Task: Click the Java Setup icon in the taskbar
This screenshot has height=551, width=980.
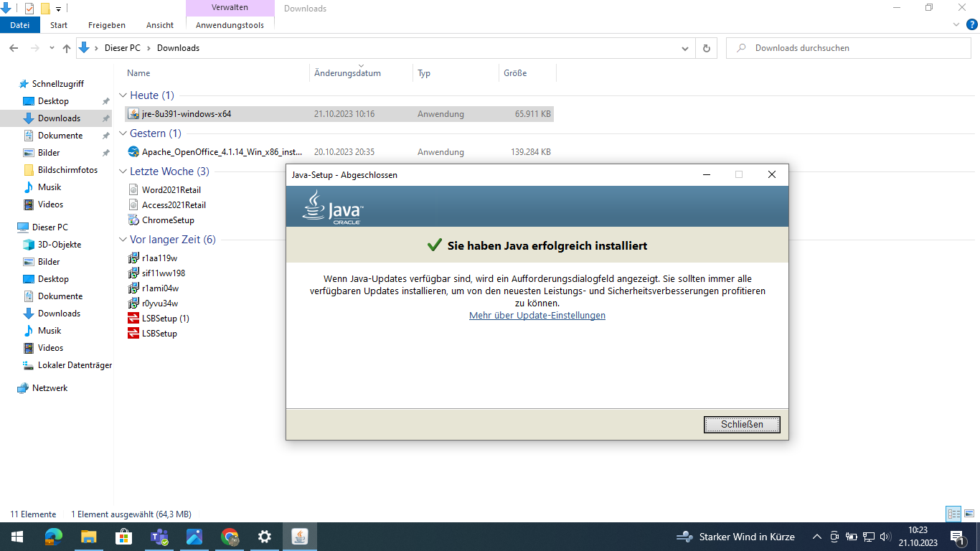Action: point(299,536)
